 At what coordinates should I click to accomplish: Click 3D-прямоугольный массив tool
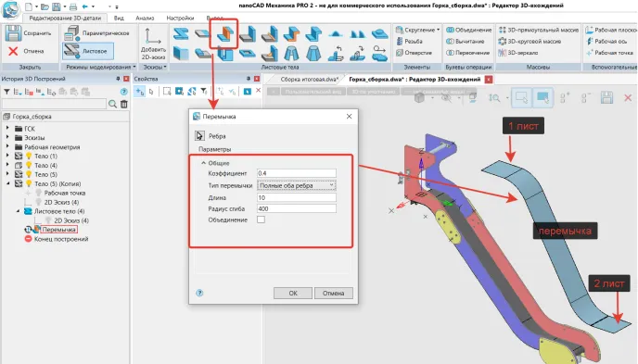pyautogui.click(x=538, y=30)
